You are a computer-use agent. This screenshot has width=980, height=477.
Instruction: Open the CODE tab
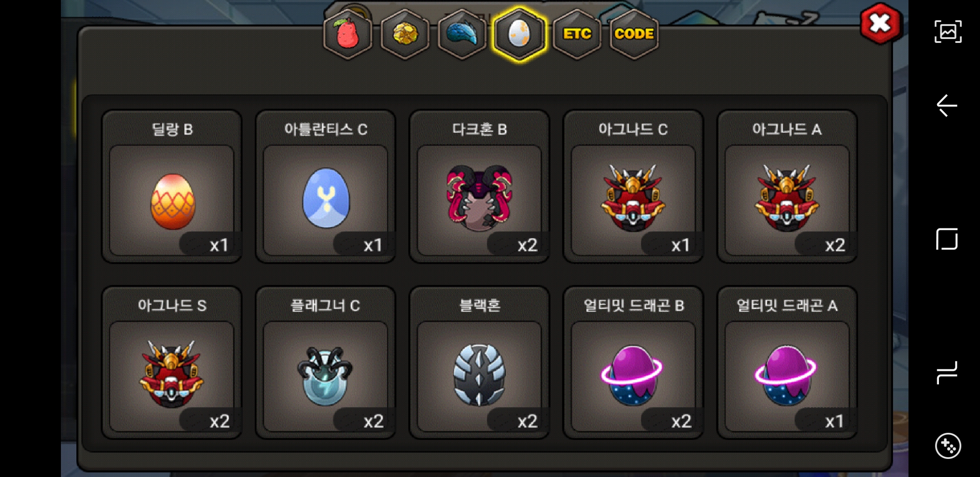(x=634, y=34)
